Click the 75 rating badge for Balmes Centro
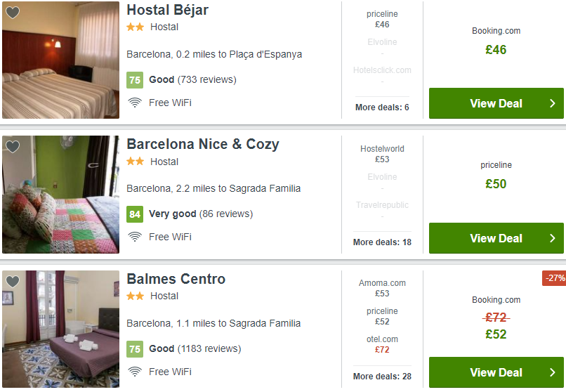566x392 pixels. tap(135, 348)
